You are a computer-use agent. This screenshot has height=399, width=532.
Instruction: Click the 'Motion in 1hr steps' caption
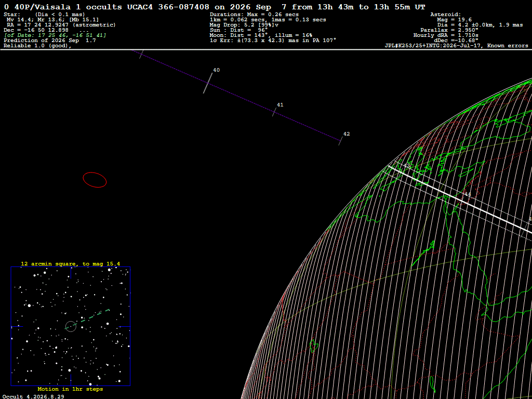(x=70, y=389)
